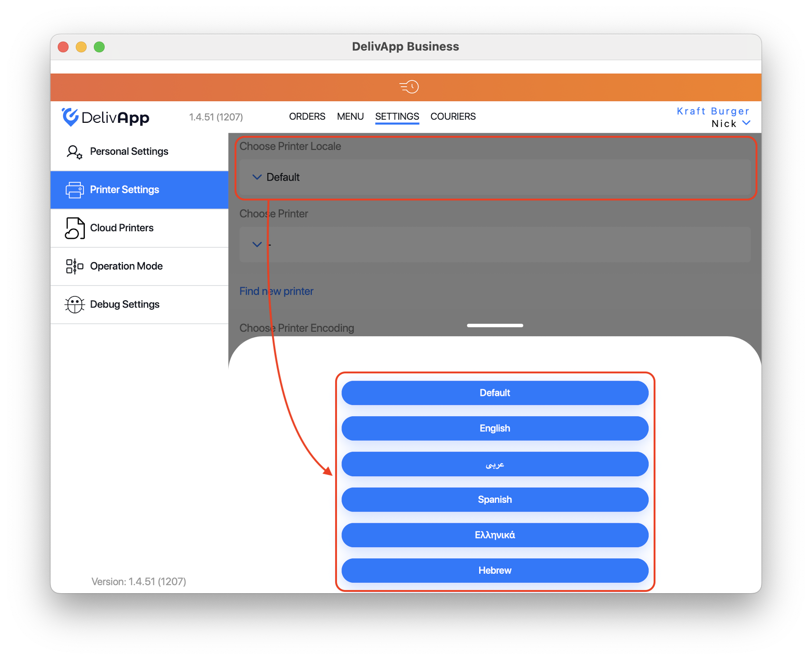This screenshot has width=812, height=660.
Task: Open the MENU tab
Action: (x=351, y=116)
